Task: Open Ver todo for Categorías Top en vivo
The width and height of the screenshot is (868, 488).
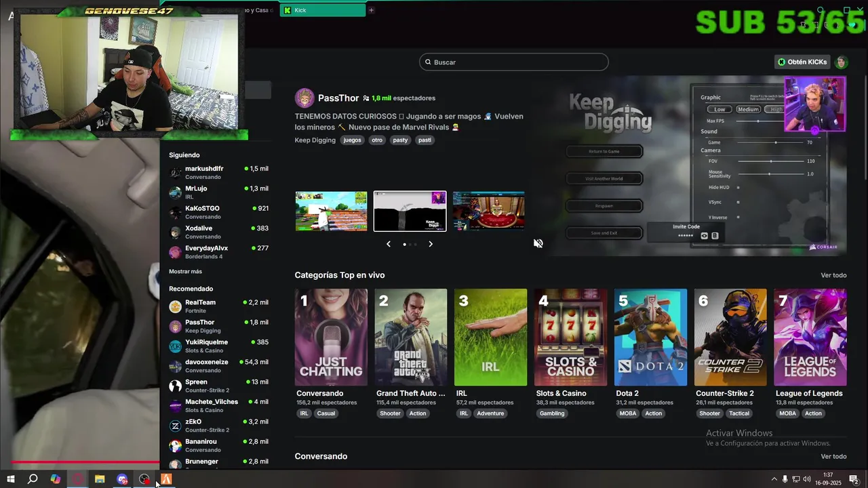Action: [x=833, y=275]
